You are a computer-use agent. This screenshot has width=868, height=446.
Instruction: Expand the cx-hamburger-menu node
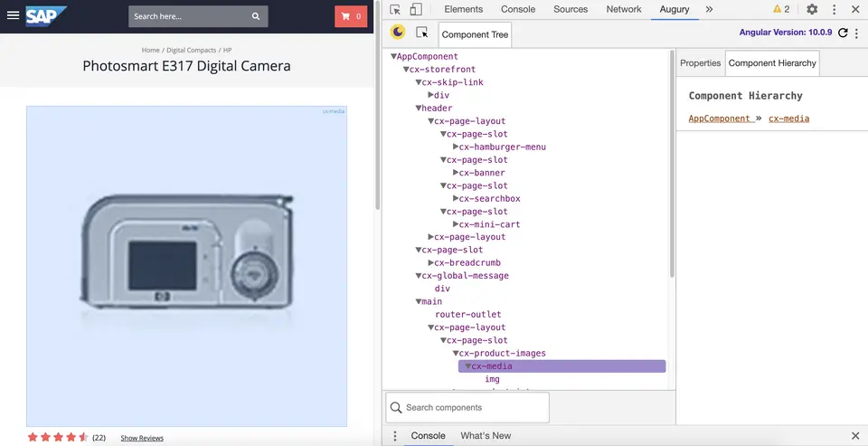[x=456, y=147]
